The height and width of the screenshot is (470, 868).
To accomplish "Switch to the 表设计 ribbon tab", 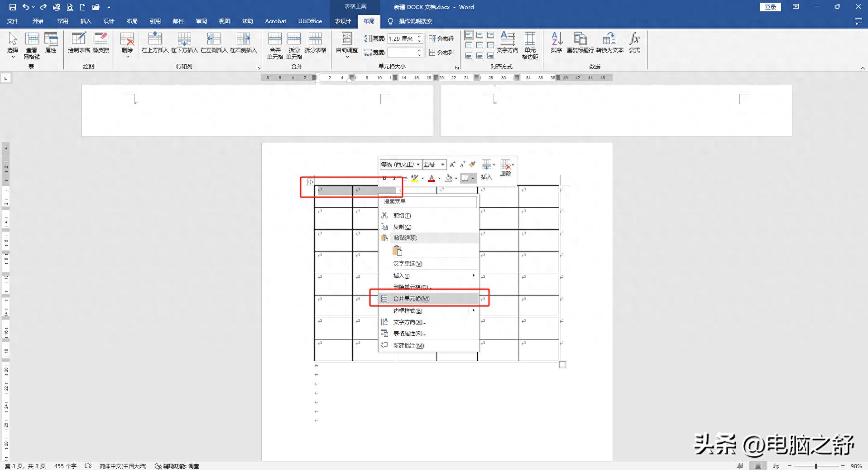I will pyautogui.click(x=343, y=21).
